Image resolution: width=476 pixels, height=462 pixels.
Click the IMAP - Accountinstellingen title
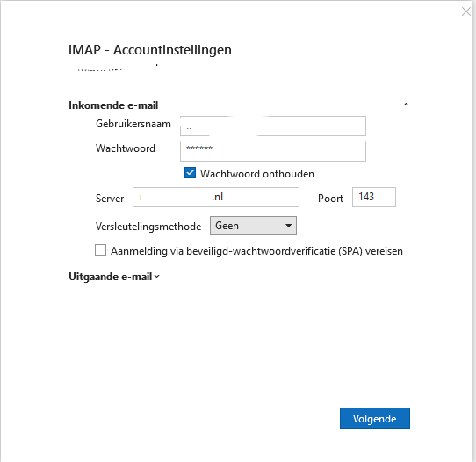point(150,50)
